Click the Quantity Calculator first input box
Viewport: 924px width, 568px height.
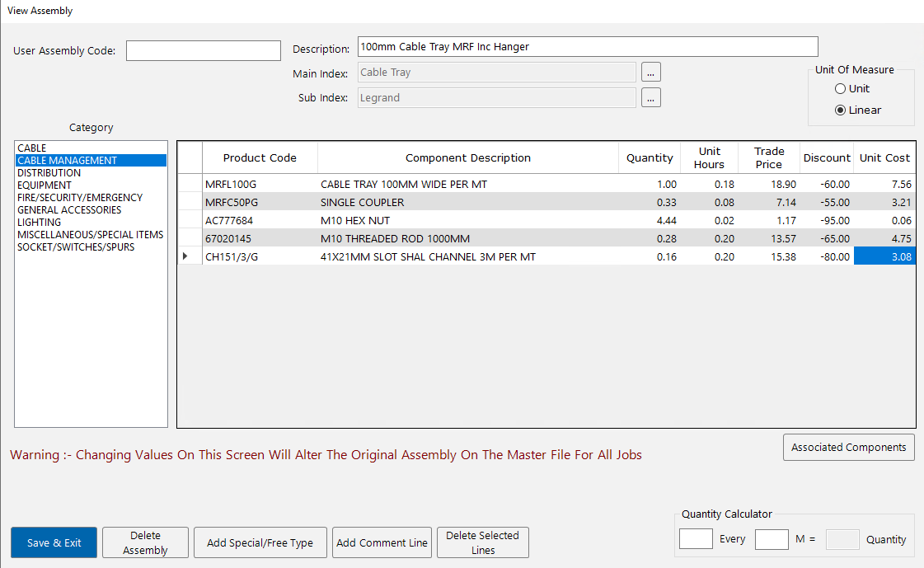click(x=696, y=539)
